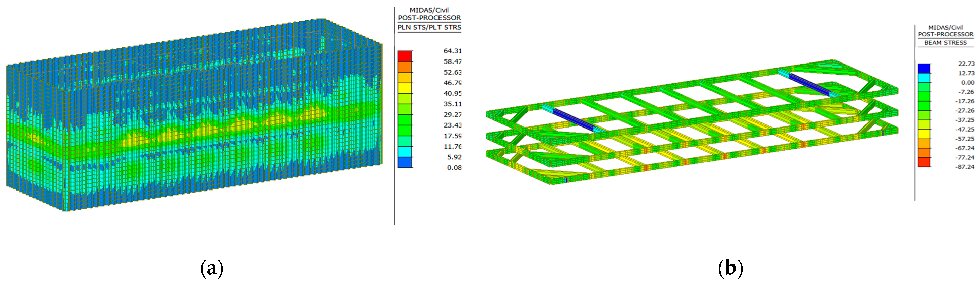Select the cyan swatch in plate stress legend
The height and width of the screenshot is (285, 980).
[x=404, y=152]
